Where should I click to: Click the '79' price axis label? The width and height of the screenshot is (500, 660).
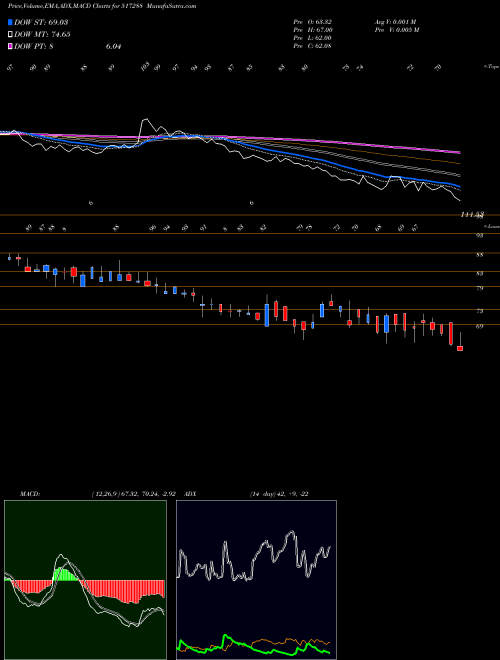[479, 288]
